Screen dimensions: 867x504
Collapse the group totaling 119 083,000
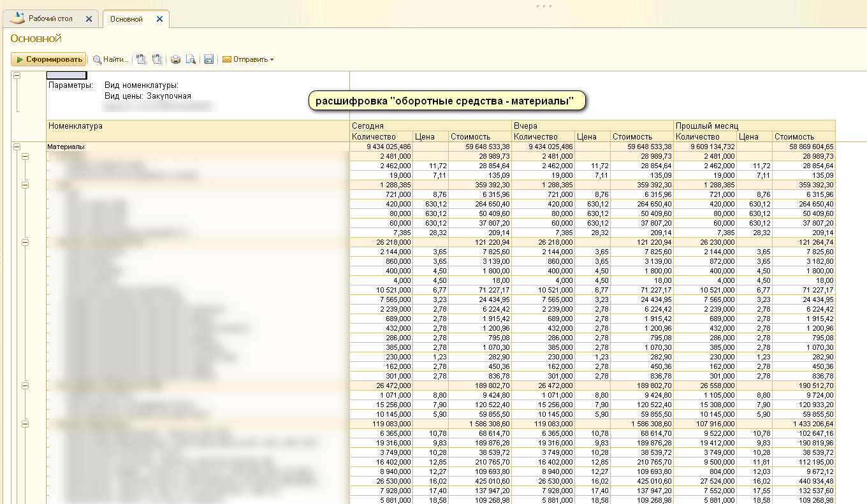(x=25, y=424)
